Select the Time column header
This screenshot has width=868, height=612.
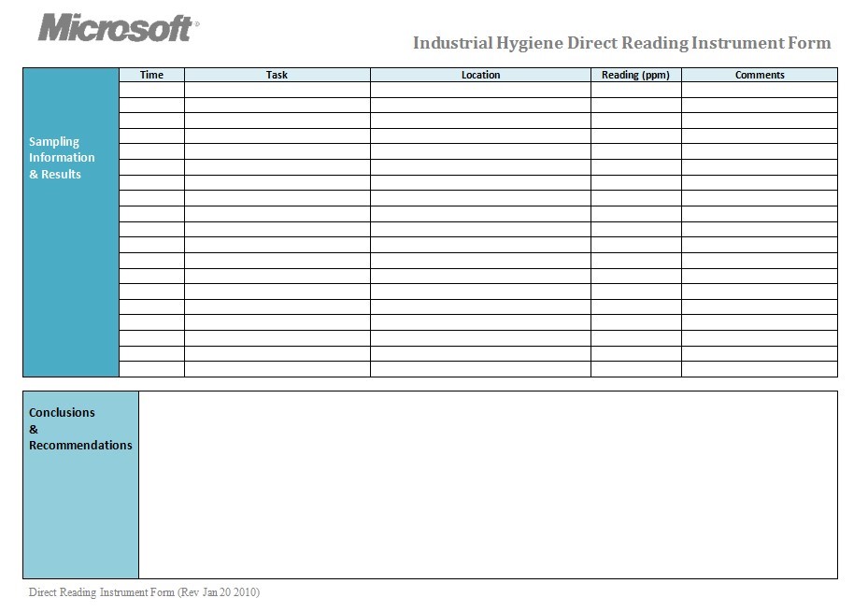pyautogui.click(x=151, y=75)
